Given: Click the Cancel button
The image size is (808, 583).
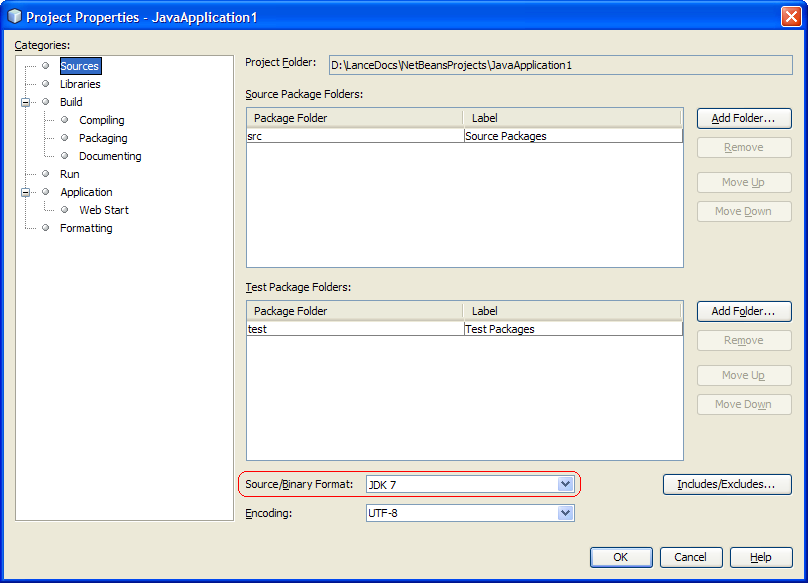Looking at the screenshot, I should click(x=691, y=557).
